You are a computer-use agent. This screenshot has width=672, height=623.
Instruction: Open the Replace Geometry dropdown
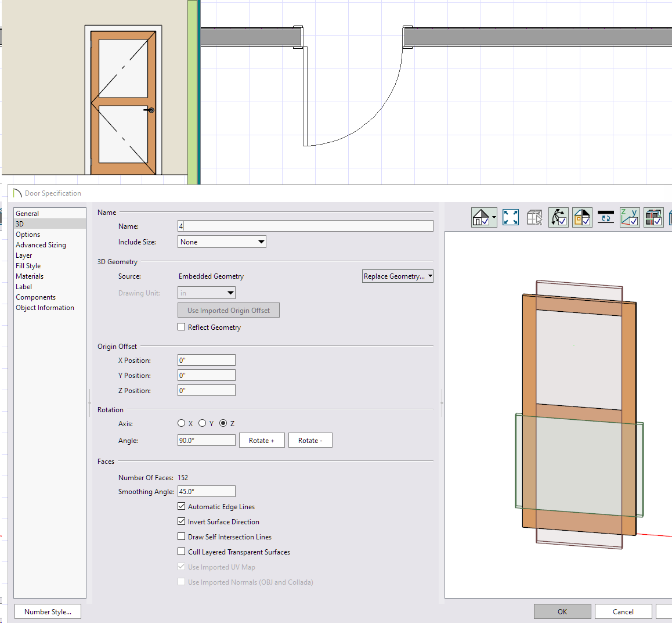398,276
